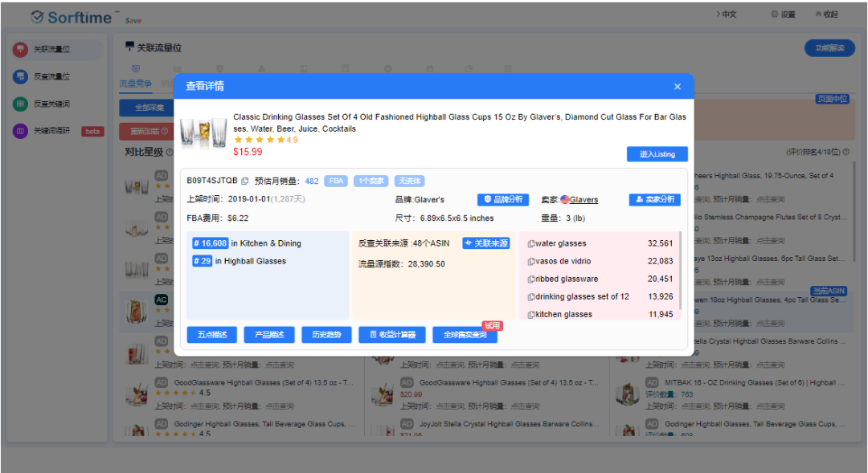Open 卖家分析 seller analysis
Viewport: 868px width, 473px height.
point(654,199)
